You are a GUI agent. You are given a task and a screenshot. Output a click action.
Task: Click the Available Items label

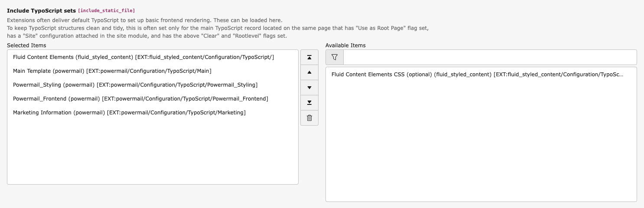coord(345,45)
